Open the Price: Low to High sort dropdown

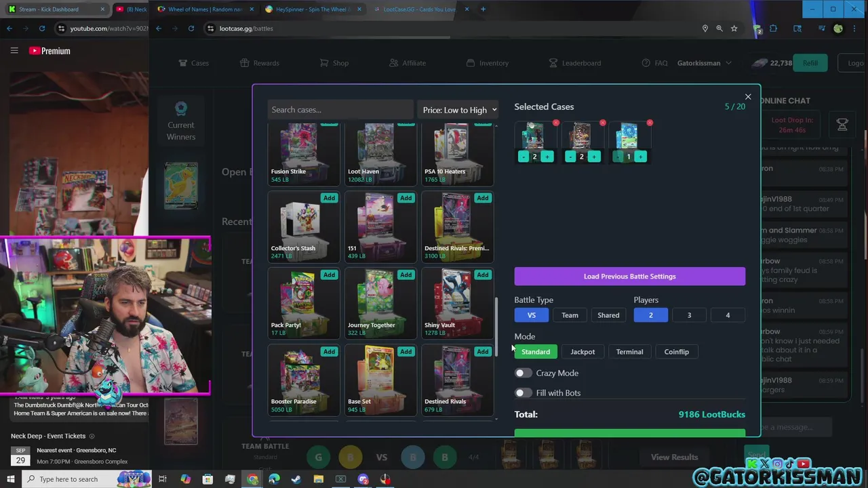459,110
